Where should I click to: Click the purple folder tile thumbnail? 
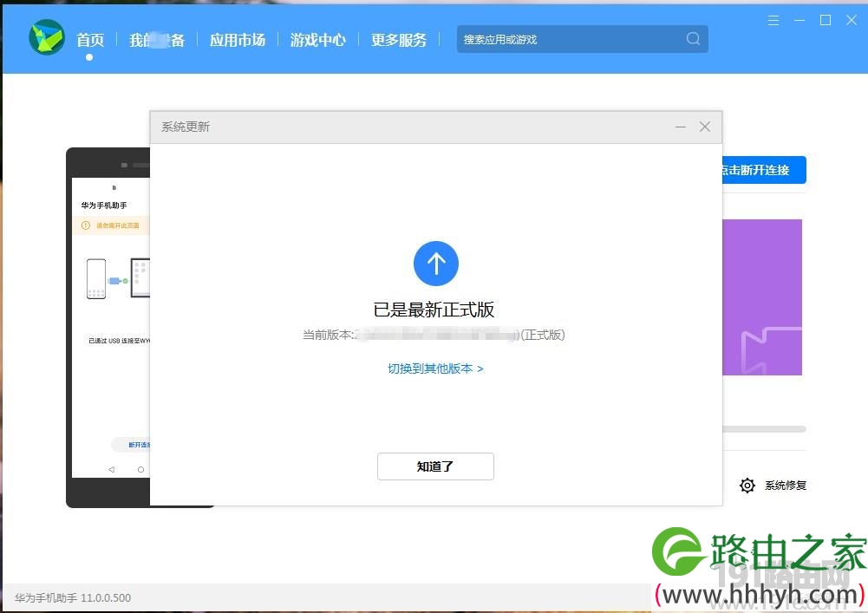[762, 297]
